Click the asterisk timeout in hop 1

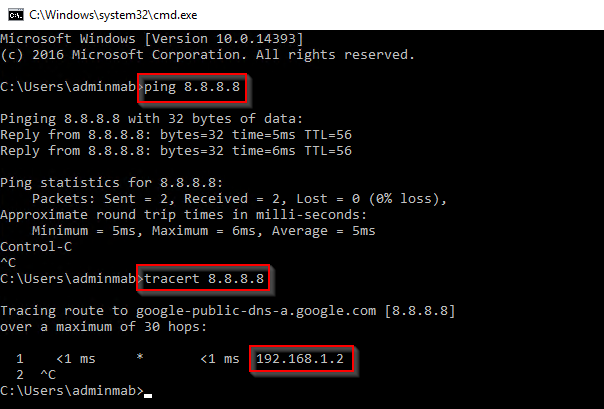[140, 357]
